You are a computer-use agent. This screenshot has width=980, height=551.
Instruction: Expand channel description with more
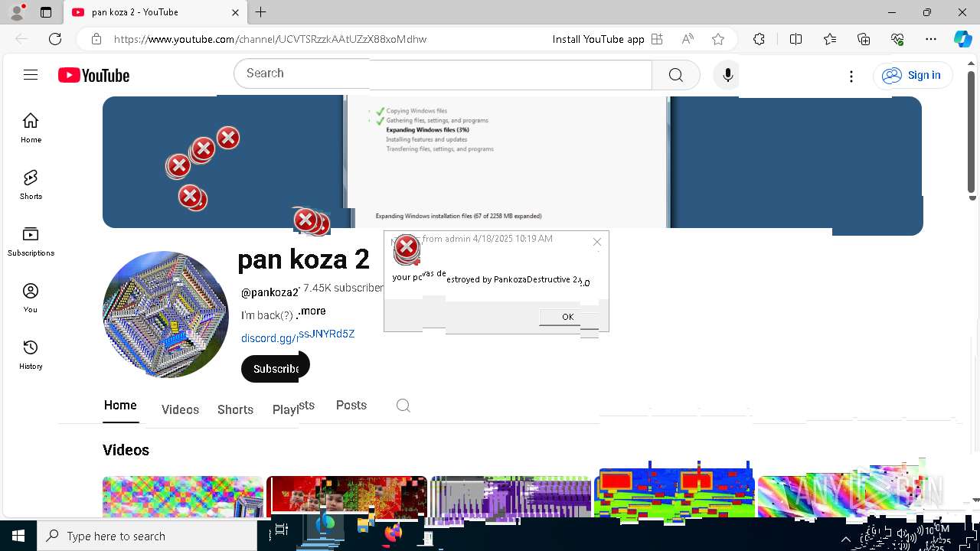[312, 311]
